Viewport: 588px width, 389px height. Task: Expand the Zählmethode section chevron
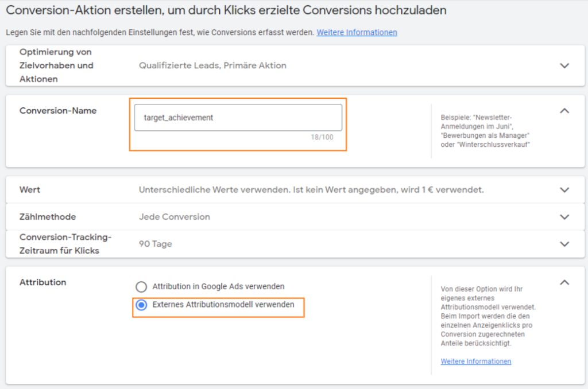(x=564, y=217)
